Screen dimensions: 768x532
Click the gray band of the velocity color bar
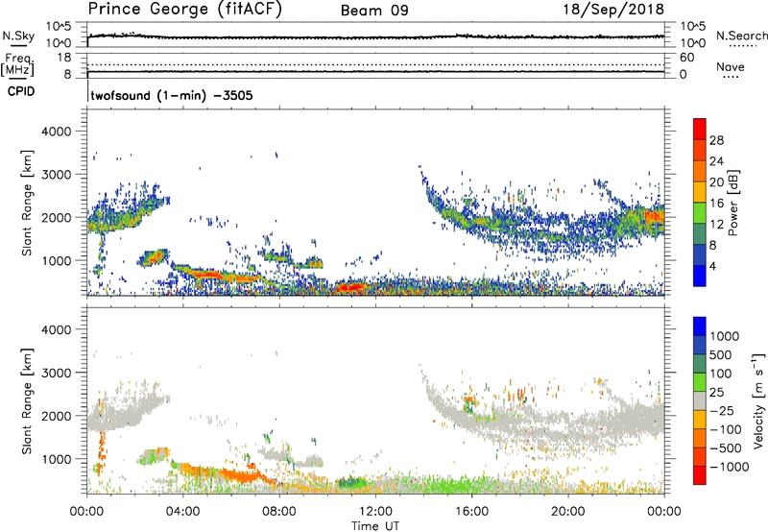click(x=700, y=400)
